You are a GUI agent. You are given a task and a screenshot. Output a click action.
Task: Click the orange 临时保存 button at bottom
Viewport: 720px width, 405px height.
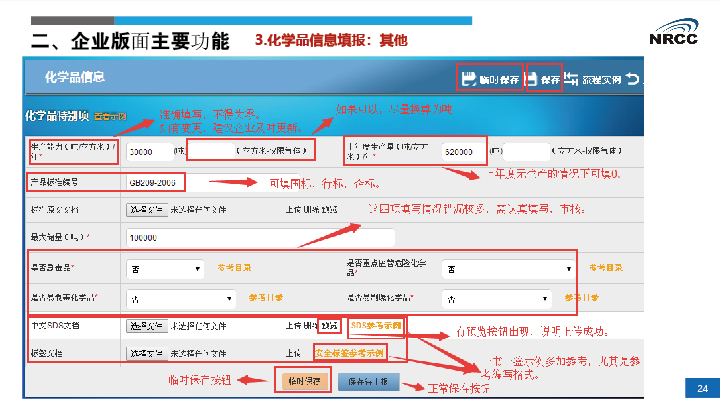tap(296, 380)
